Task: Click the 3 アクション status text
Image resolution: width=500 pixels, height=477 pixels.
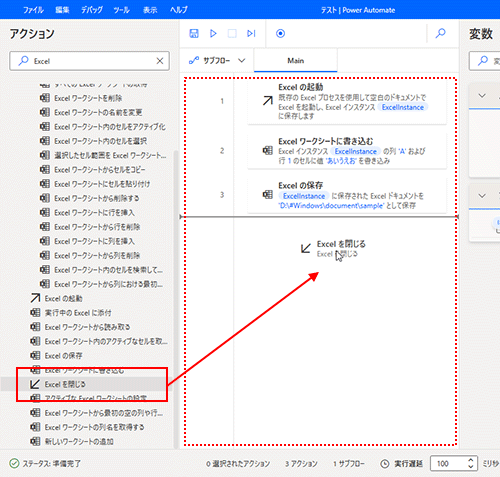Action: point(301,464)
